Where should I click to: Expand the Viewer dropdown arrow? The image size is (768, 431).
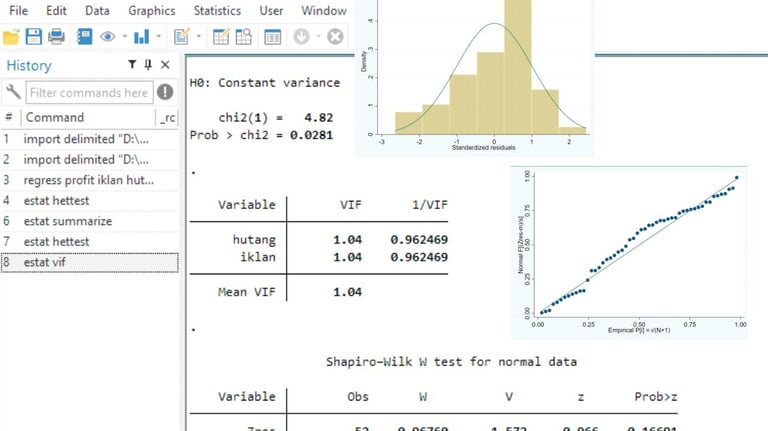tap(124, 36)
